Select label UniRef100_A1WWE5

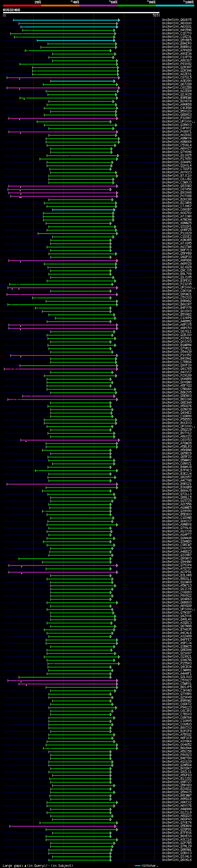pyautogui.click(x=177, y=507)
